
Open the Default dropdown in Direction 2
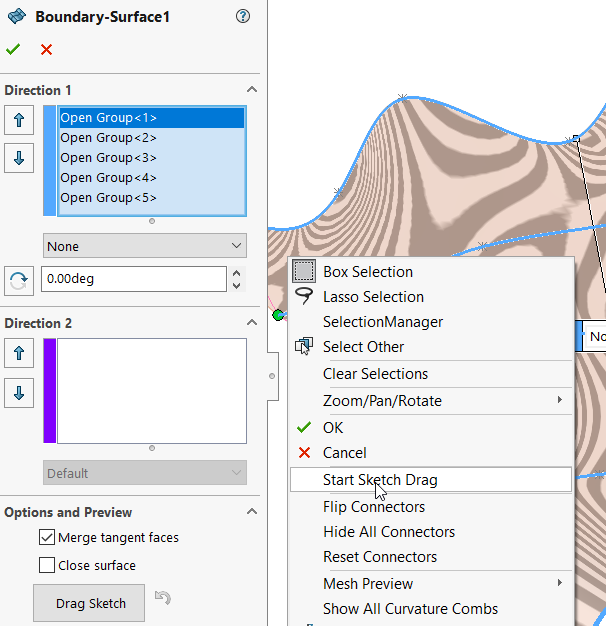[145, 473]
